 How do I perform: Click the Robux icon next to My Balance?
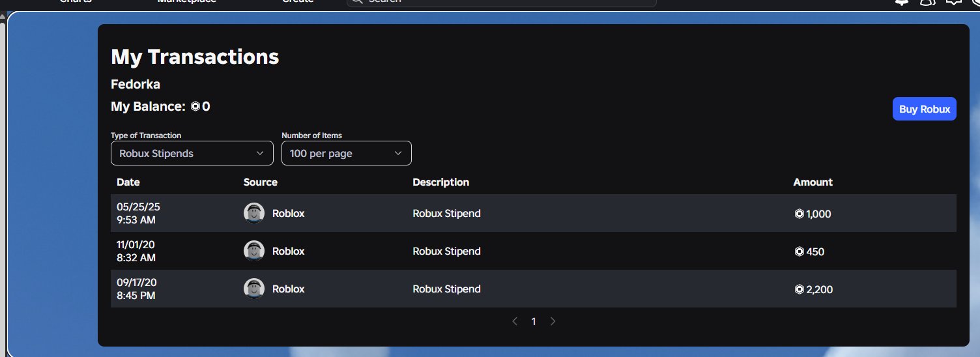[x=195, y=106]
